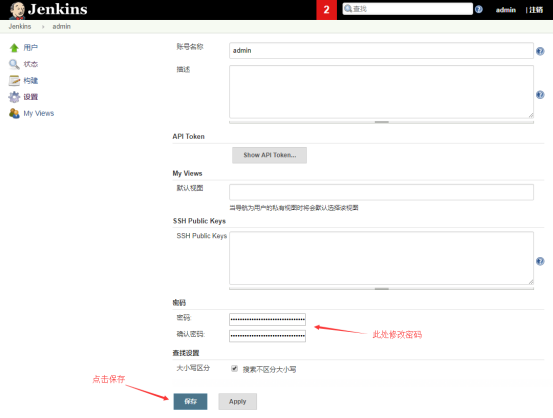
Task: Click the 注销 logout link in header
Action: 536,10
